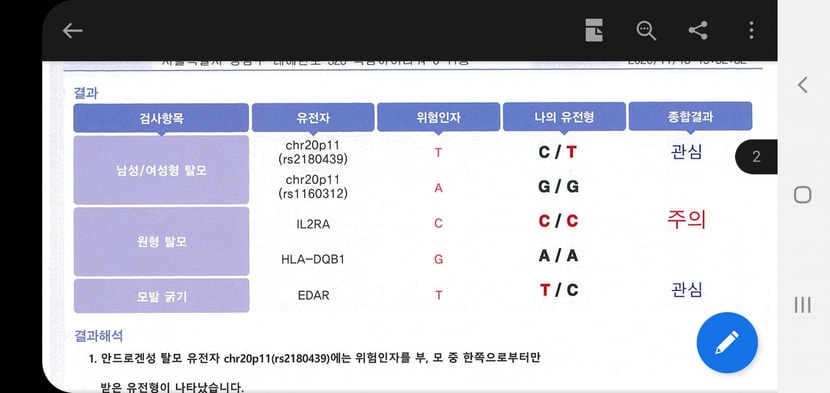Tap the page number 2 indicator
This screenshot has width=830, height=393.
(756, 157)
